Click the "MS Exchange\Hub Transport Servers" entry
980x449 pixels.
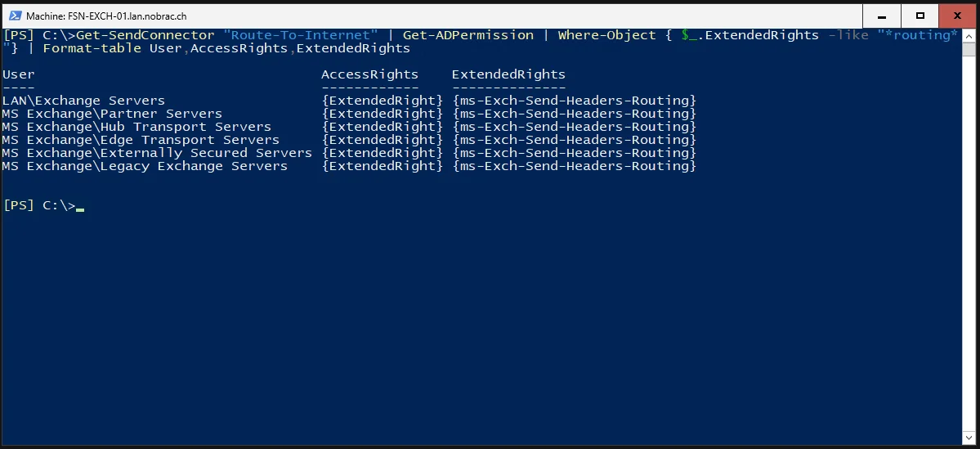pyautogui.click(x=136, y=127)
